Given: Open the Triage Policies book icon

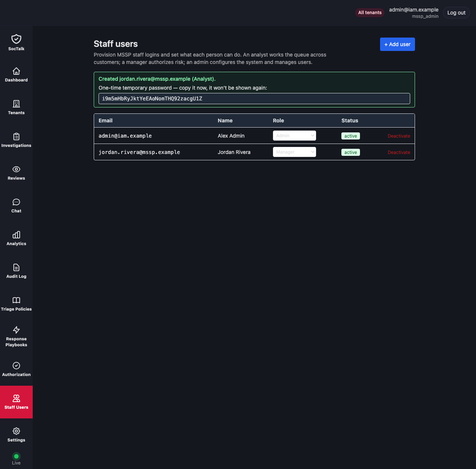Looking at the screenshot, I should pos(16,300).
